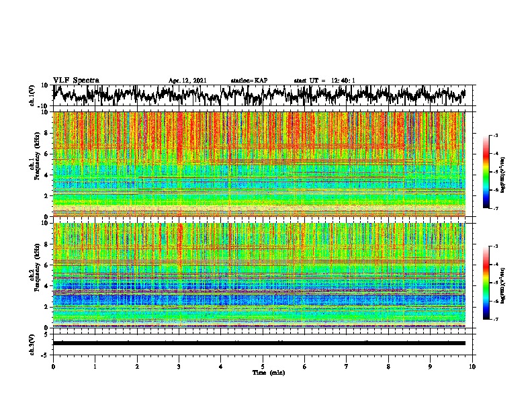The height and width of the screenshot is (411, 532).
Task: Click the ch.1 waveform trace panel
Action: [x=264, y=95]
